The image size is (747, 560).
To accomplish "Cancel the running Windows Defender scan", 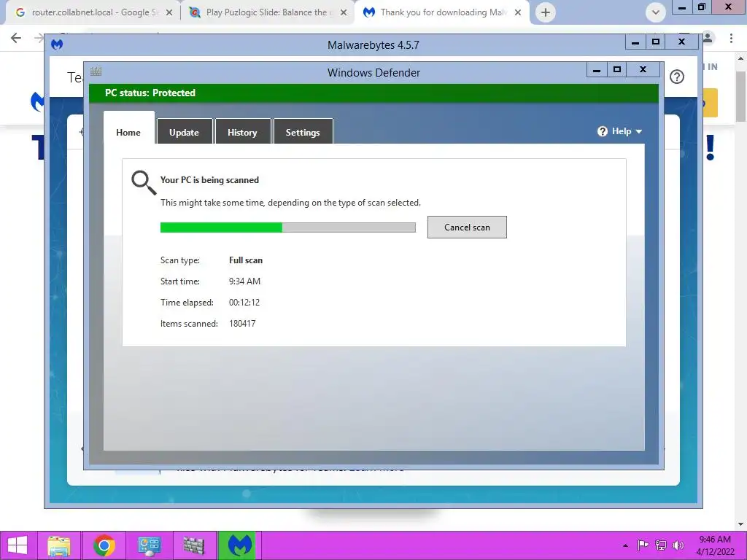I will click(467, 227).
